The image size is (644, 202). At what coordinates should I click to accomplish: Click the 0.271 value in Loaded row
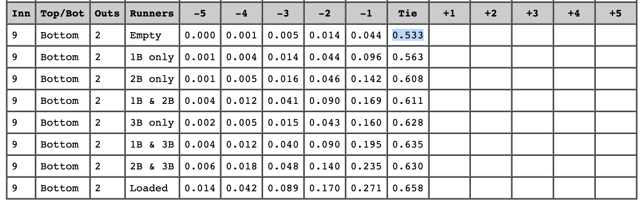pyautogui.click(x=366, y=188)
